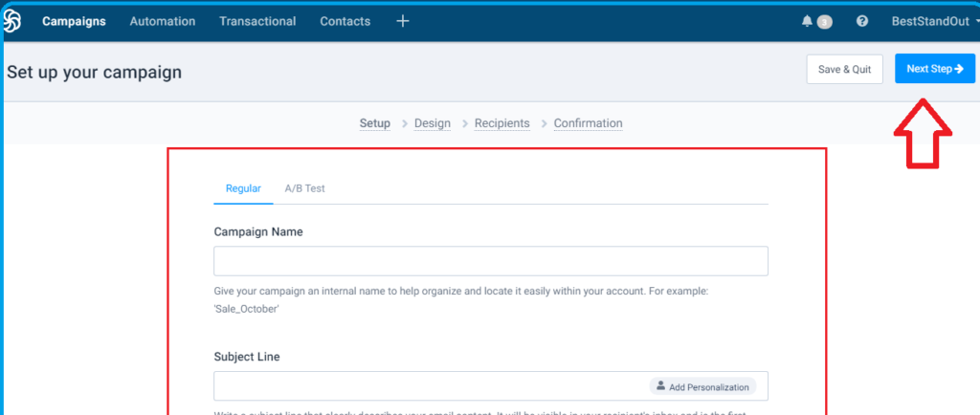The height and width of the screenshot is (415, 980).
Task: Open the Contacts menu
Action: pyautogui.click(x=345, y=21)
